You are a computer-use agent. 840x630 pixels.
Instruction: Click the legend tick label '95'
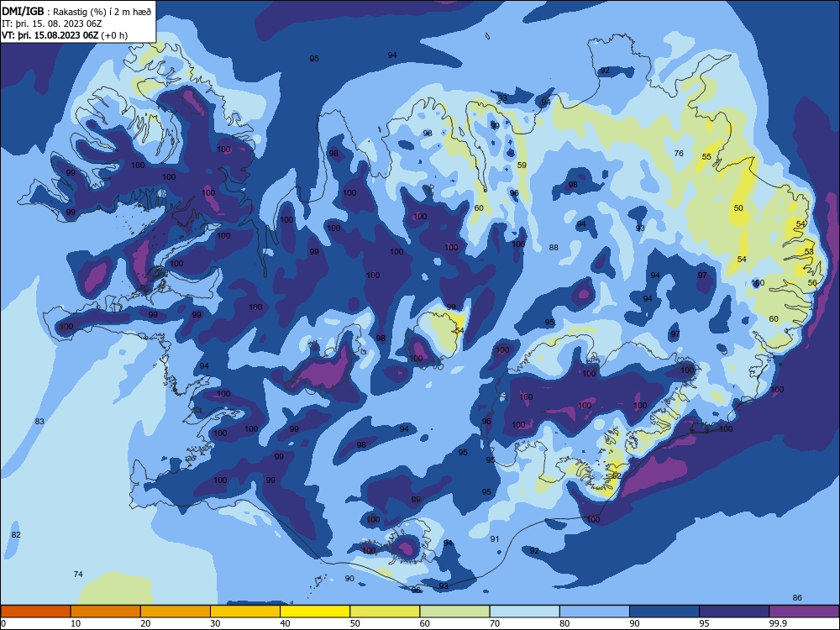705,623
